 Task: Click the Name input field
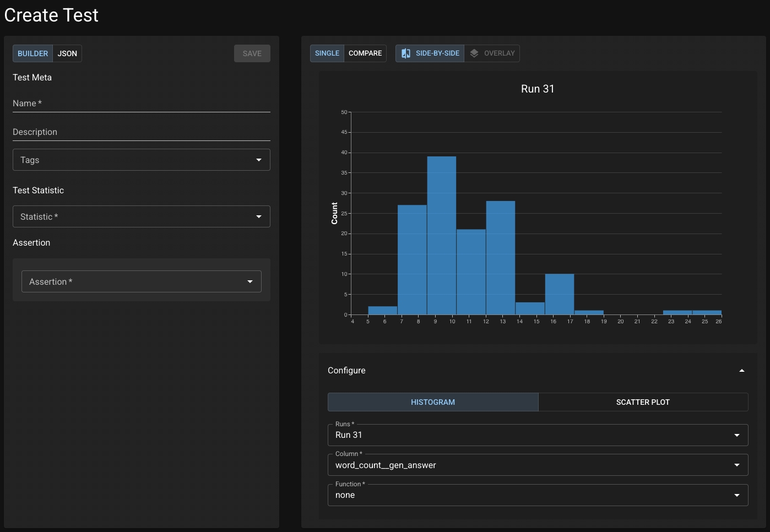[x=141, y=104]
